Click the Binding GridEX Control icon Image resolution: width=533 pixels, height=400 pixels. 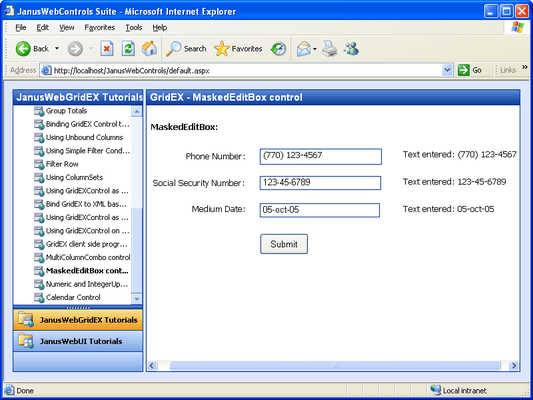click(x=39, y=124)
